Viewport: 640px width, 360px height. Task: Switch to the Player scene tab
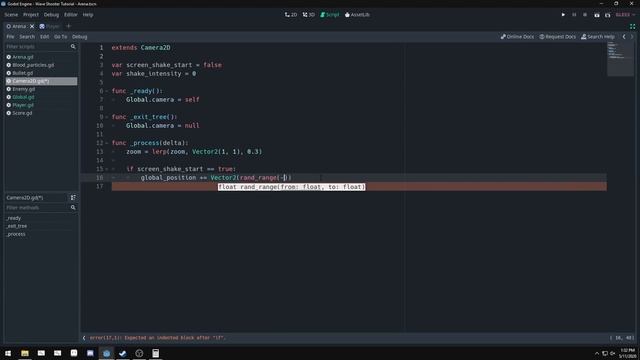(50, 26)
